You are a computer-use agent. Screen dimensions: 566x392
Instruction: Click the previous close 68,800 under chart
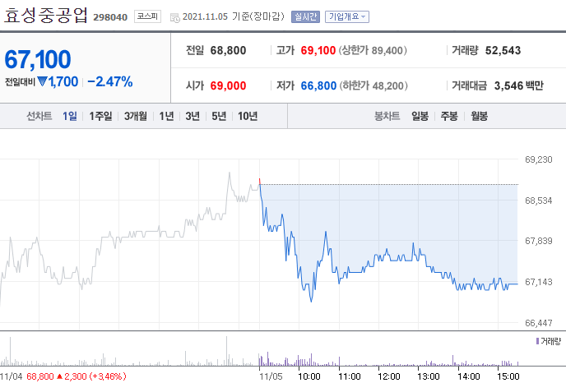(40, 376)
